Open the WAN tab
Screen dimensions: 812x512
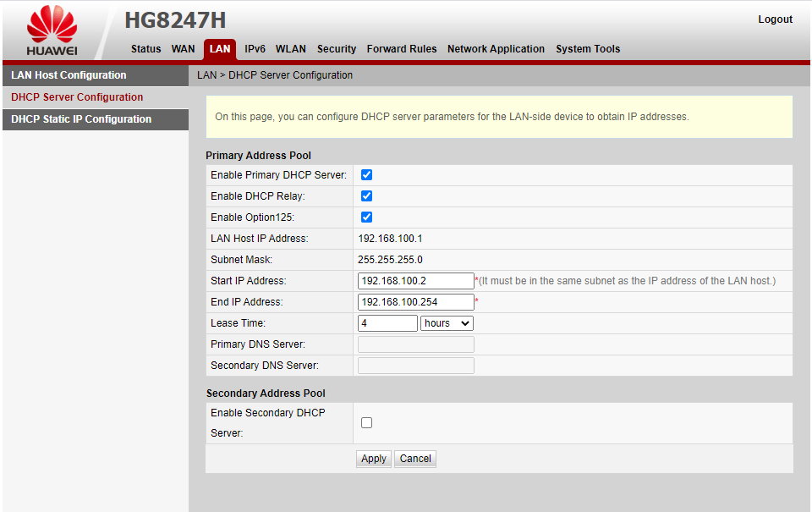(x=183, y=49)
